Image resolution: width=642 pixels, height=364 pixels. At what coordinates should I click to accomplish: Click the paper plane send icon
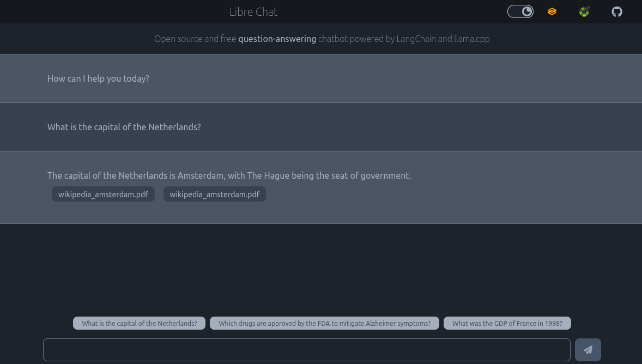[588, 349]
